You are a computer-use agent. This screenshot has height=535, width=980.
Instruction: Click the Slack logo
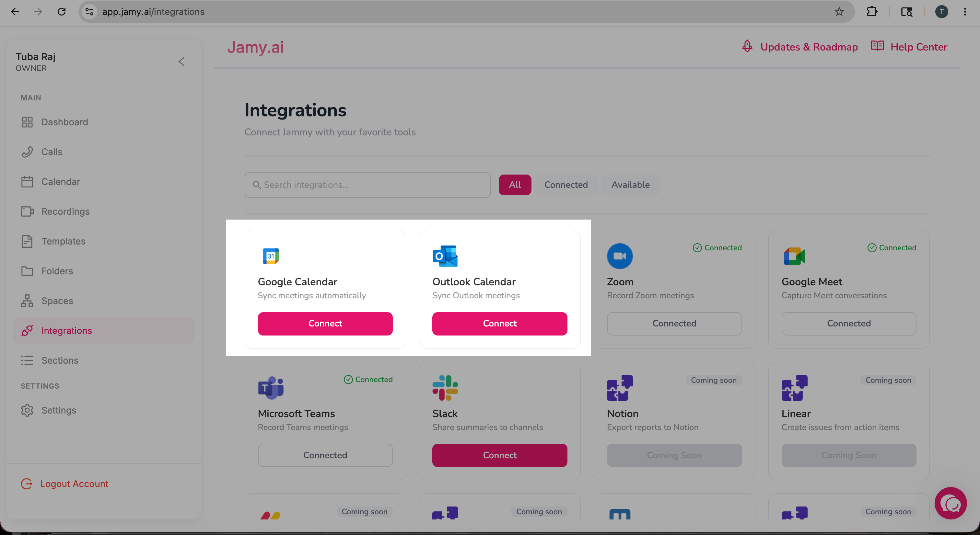click(x=445, y=388)
